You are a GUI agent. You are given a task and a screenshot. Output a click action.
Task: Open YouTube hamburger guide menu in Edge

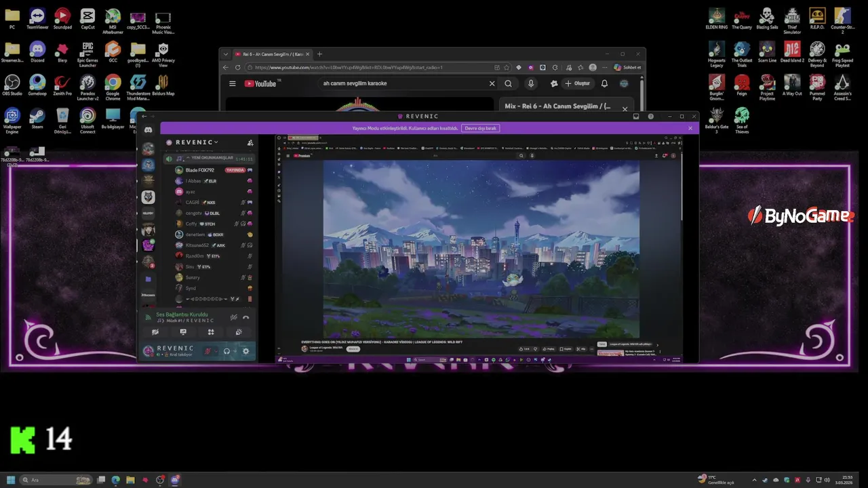coord(233,83)
